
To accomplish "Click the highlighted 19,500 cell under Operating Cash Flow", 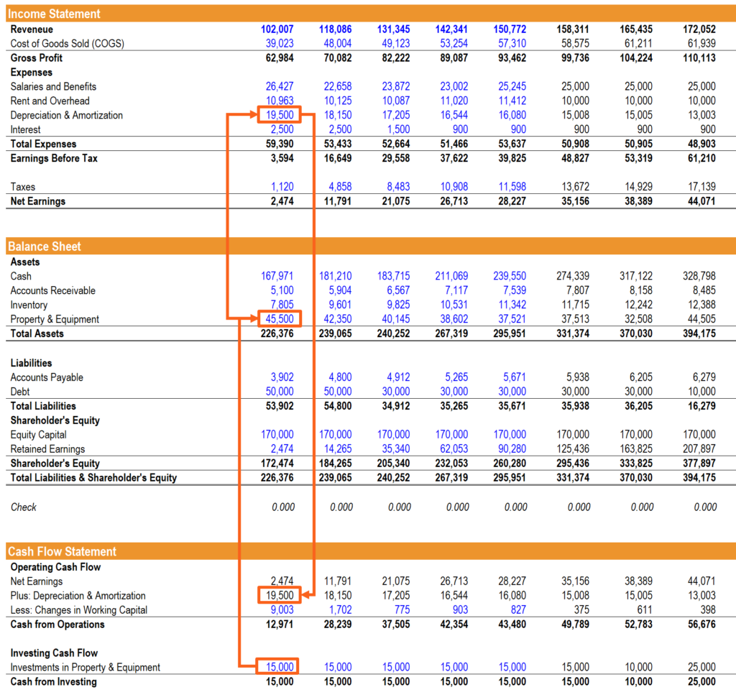I will (278, 595).
